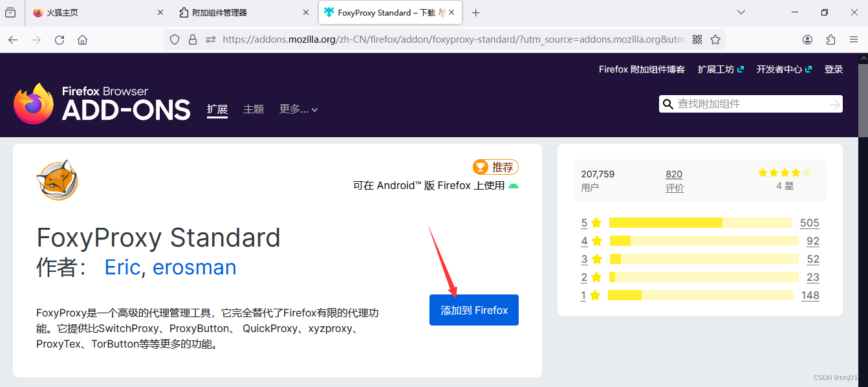
Task: Go forward with the forward arrow
Action: [36, 39]
